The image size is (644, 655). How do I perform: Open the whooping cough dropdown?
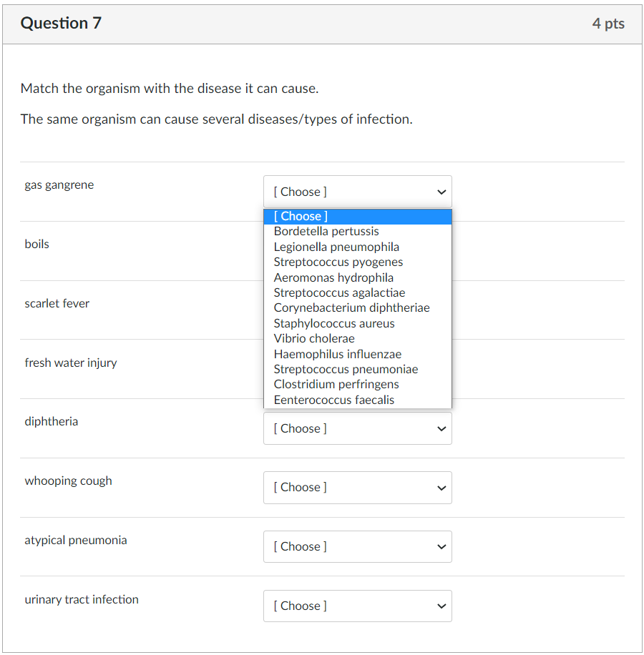point(357,488)
